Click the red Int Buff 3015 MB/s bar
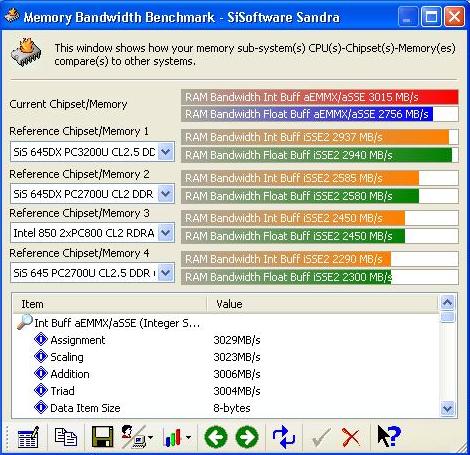This screenshot has width=470, height=455. (x=320, y=97)
